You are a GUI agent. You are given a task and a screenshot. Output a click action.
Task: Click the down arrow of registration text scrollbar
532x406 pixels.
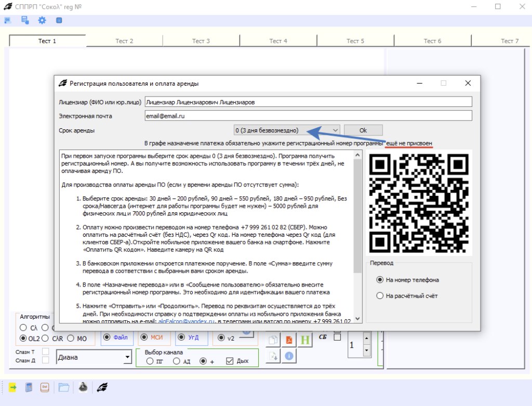357,318
